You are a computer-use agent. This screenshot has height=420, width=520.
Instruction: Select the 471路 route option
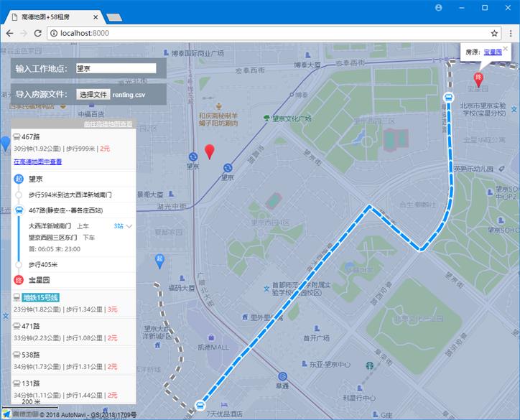coord(74,332)
